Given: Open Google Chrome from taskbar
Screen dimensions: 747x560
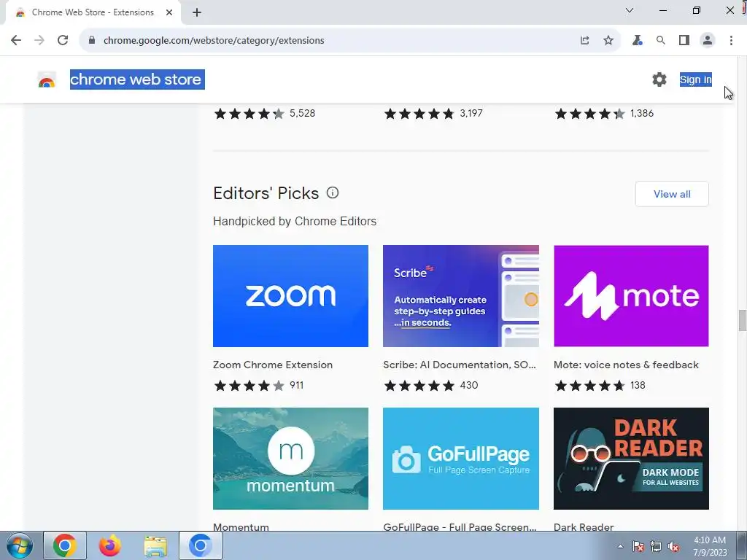Looking at the screenshot, I should 65,545.
